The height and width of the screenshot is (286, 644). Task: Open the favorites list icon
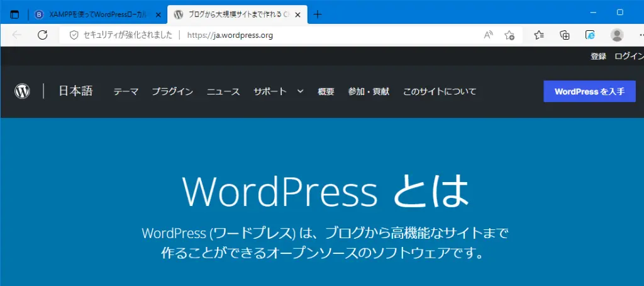539,35
